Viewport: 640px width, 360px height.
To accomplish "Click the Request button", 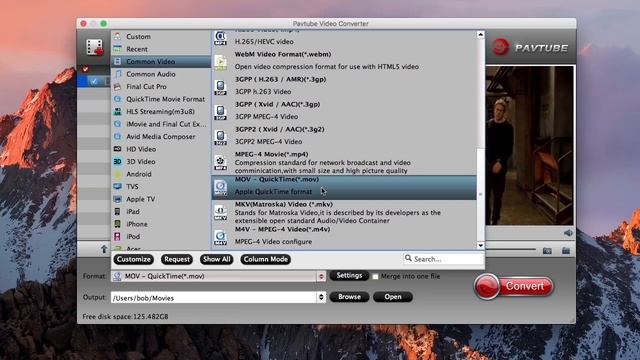I will (177, 259).
